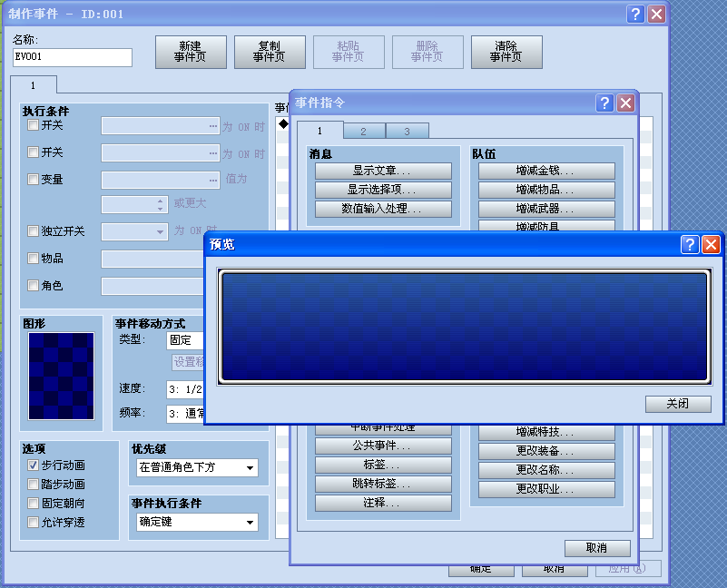Select tab 1 in the 事件指令 window

[x=319, y=131]
